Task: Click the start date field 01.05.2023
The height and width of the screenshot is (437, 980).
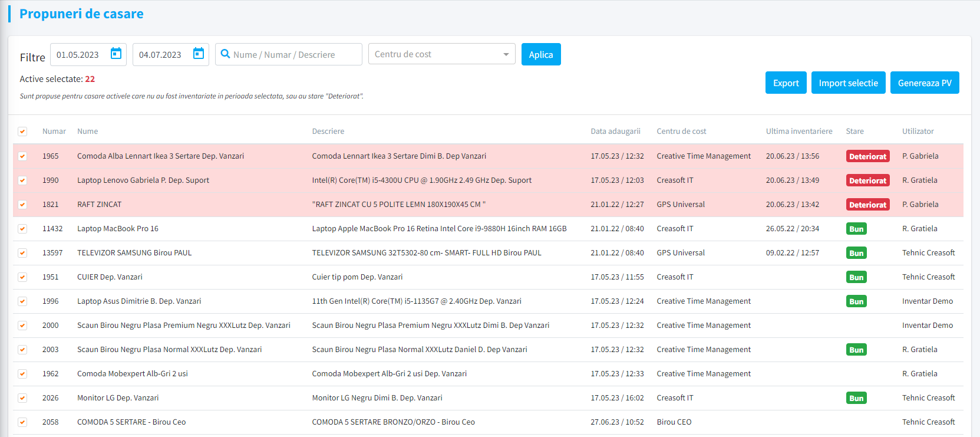Action: tap(88, 54)
